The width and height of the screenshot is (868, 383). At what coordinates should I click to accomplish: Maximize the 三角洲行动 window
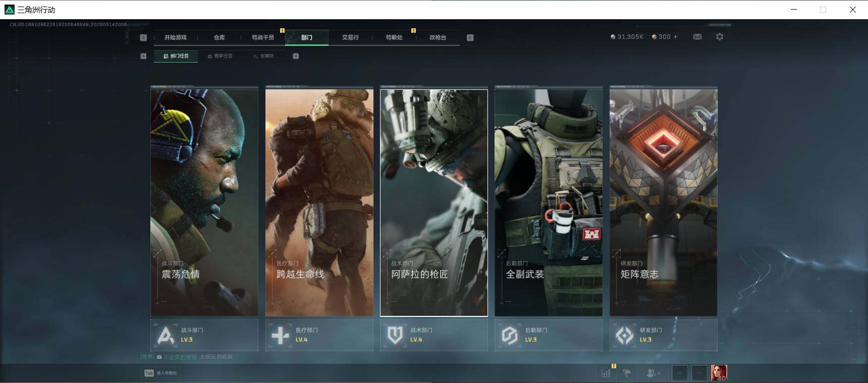[x=823, y=10]
